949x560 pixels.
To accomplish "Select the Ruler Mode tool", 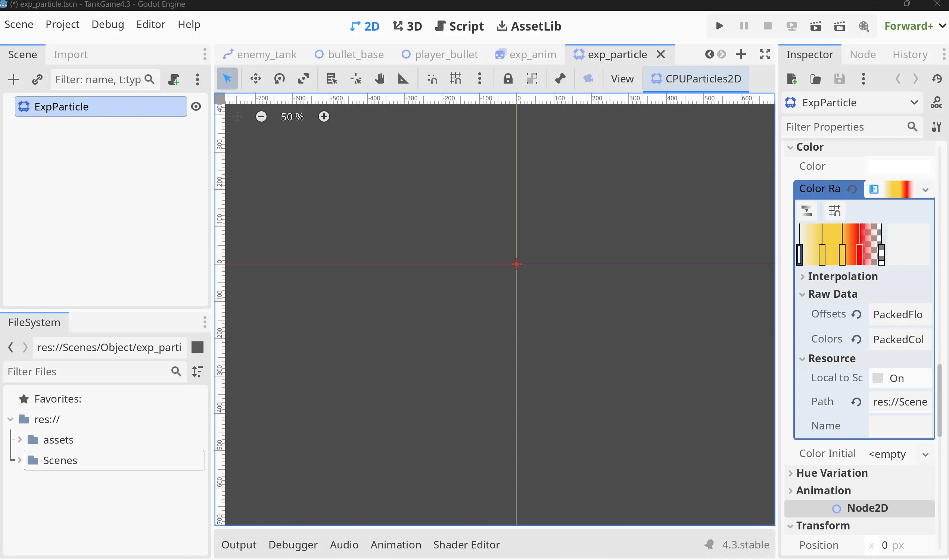I will click(403, 78).
